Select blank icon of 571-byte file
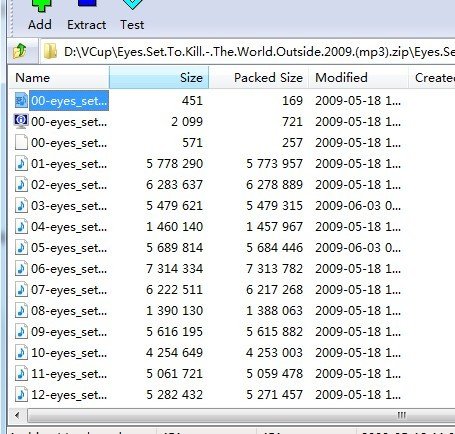Screen dimensions: 455x434 [x=21, y=143]
